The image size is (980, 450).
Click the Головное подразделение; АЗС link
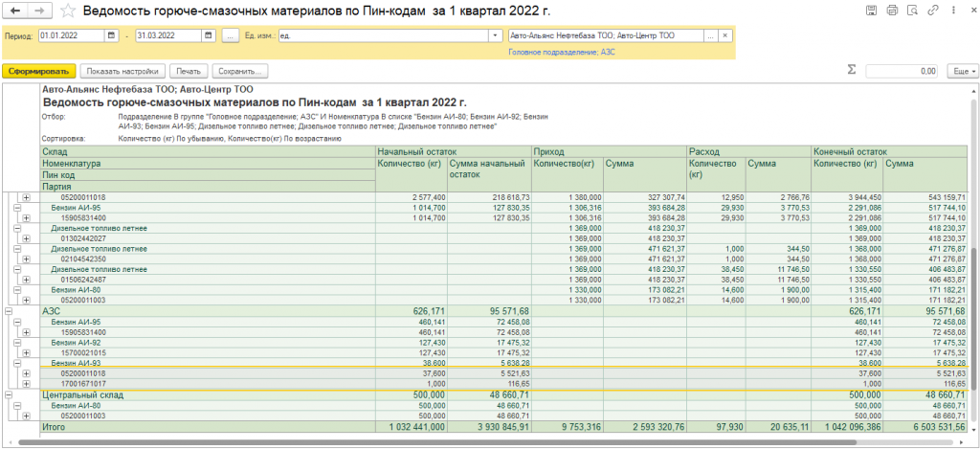(561, 52)
